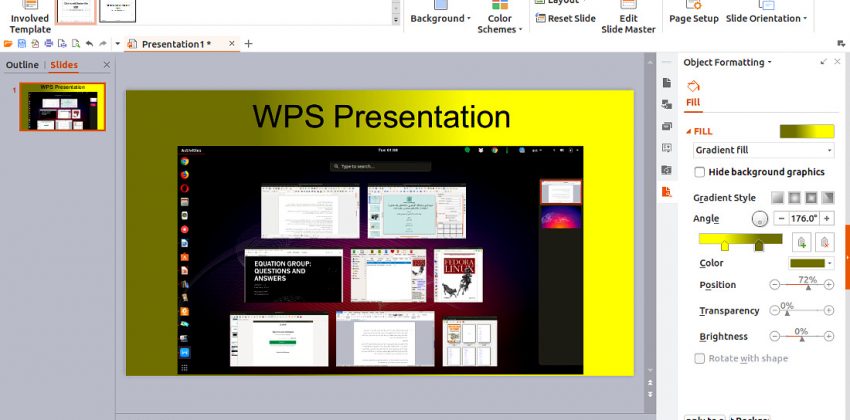Expand the template gallery more arrow
This screenshot has width=850, height=420.
click(x=396, y=20)
